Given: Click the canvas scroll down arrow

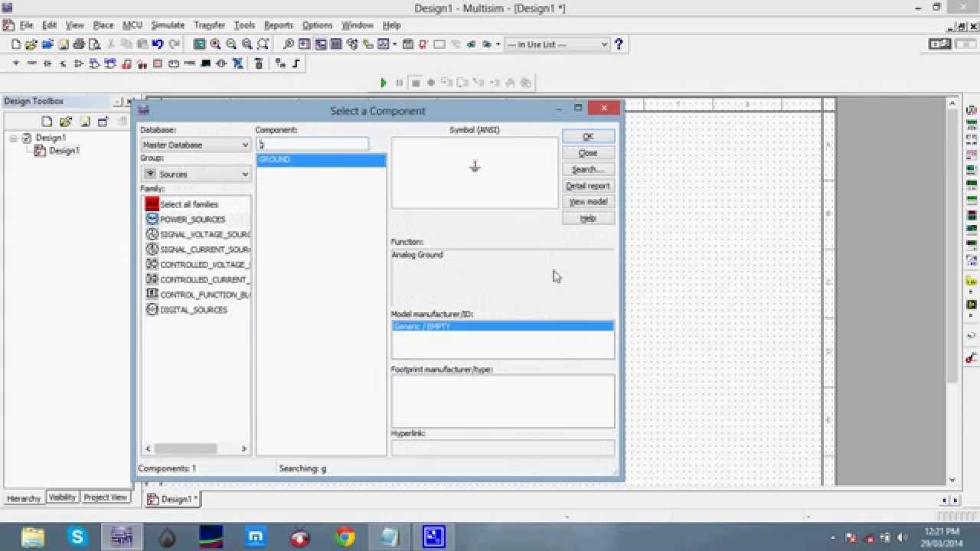Looking at the screenshot, I should coord(952,480).
